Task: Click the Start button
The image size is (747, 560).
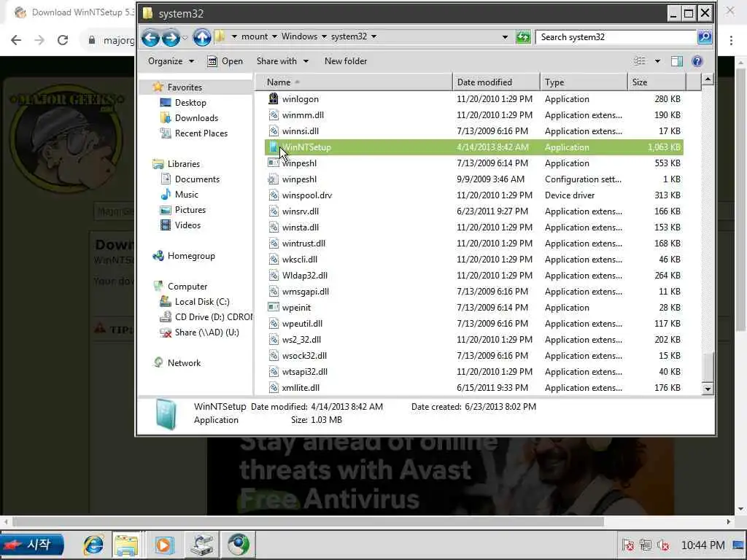Action: pyautogui.click(x=32, y=545)
